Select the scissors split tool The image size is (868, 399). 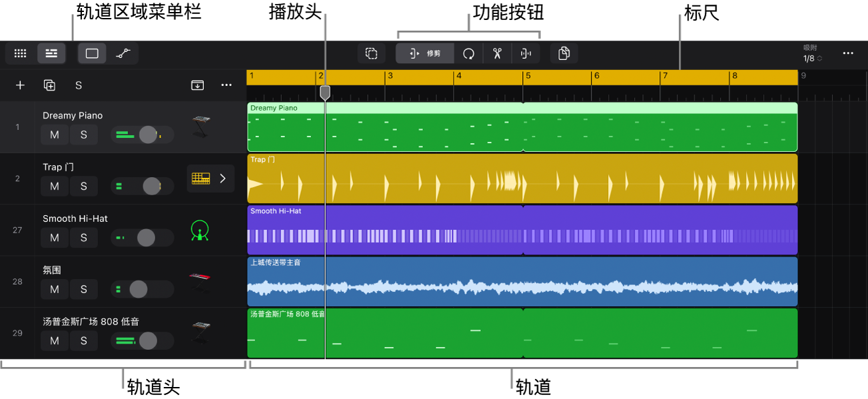tap(497, 53)
